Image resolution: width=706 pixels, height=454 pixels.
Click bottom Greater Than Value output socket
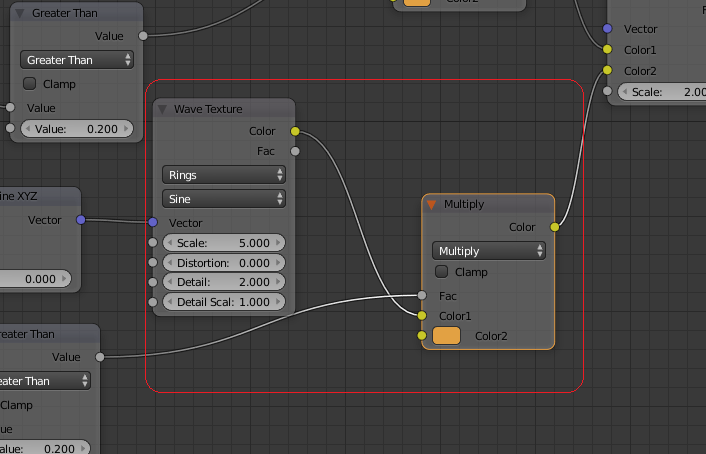(x=100, y=357)
